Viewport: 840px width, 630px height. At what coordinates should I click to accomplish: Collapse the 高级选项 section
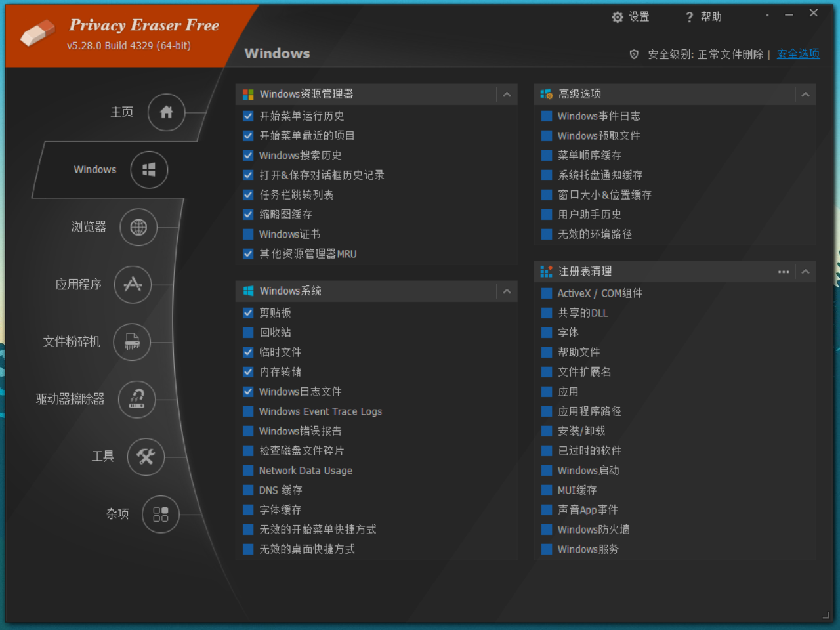click(x=805, y=94)
